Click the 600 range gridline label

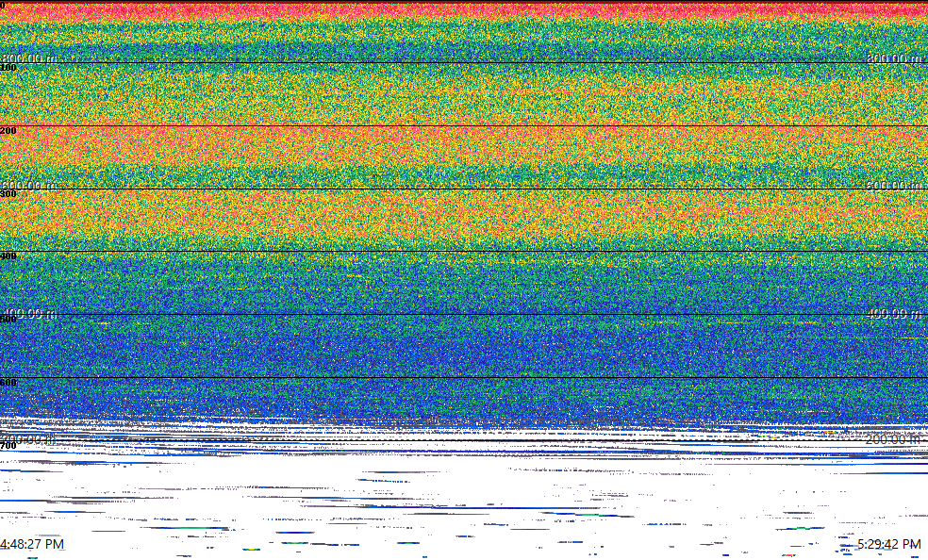(8, 383)
